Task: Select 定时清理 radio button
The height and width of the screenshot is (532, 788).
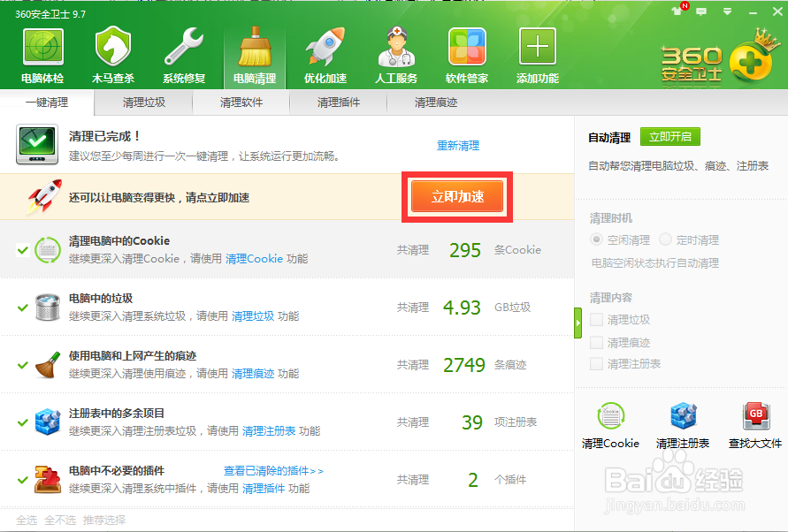Action: point(665,239)
